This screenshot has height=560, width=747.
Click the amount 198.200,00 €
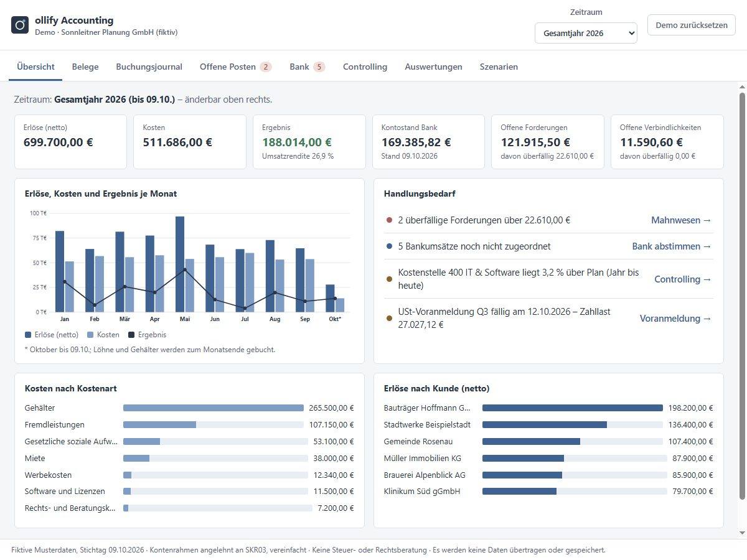(690, 408)
